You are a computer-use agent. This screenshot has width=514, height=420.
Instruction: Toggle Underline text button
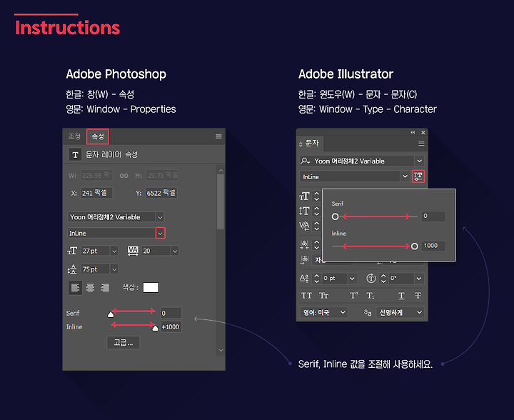tap(401, 296)
